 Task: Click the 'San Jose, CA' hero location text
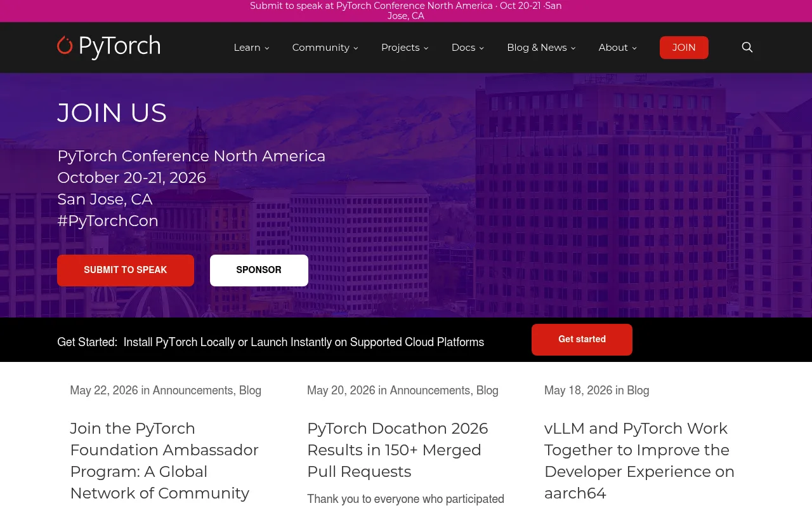click(x=105, y=199)
